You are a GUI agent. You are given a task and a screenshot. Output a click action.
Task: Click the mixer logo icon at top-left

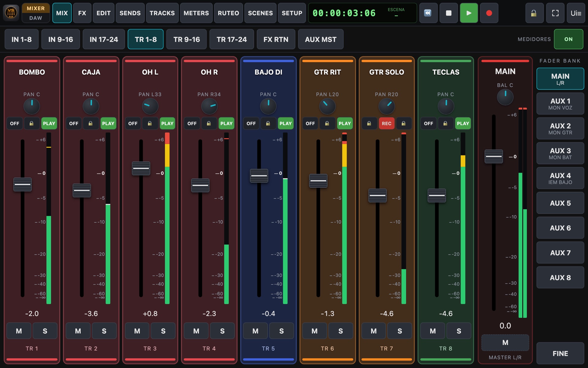(x=11, y=13)
